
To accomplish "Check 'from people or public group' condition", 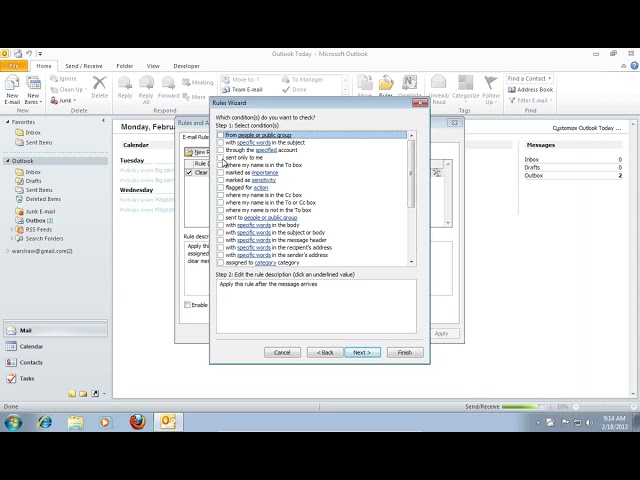I will [220, 135].
